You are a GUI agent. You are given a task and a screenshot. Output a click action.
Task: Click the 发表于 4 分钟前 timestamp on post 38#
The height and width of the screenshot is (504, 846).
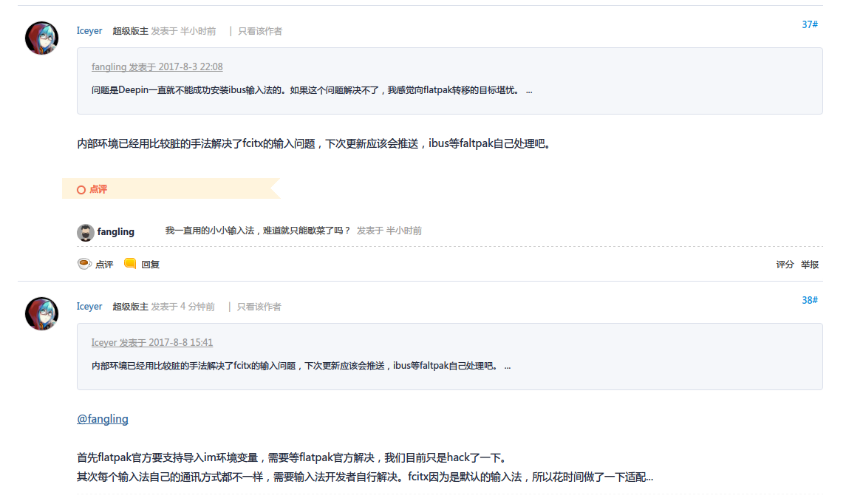pos(183,307)
